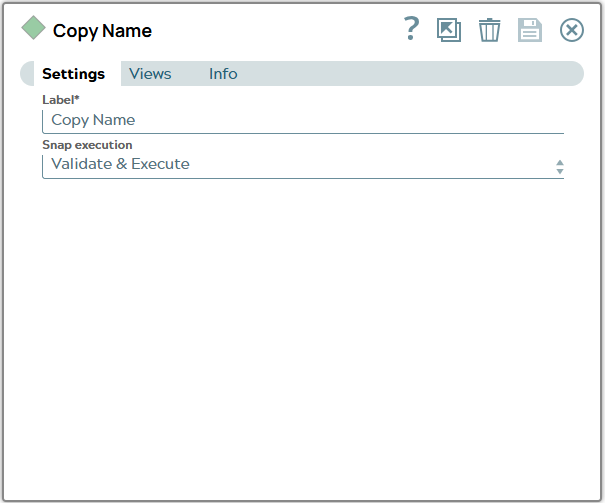This screenshot has width=605, height=503.
Task: Click the Copy Name dialog title
Action: pyautogui.click(x=102, y=31)
